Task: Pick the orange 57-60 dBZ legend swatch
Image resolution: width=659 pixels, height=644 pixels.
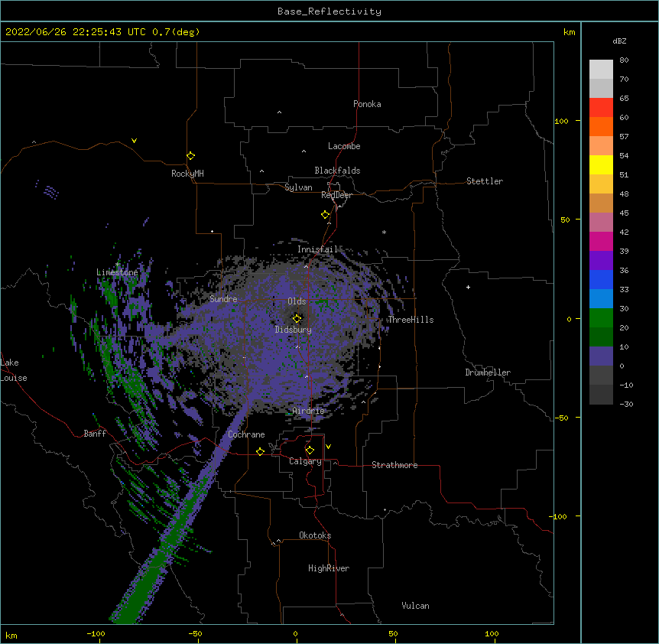Action: 601,126
